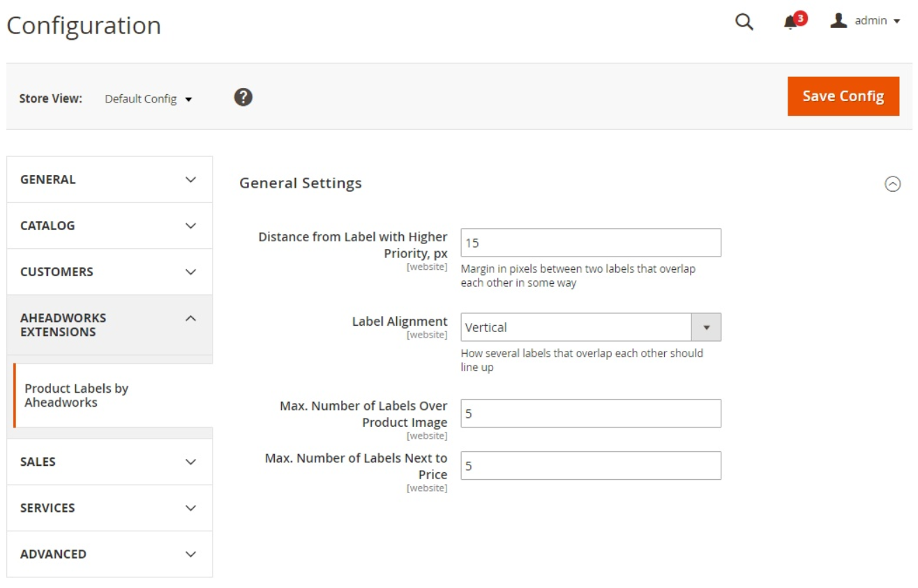Select Product Labels by Aheadworks menu item
This screenshot has height=588, width=918.
click(x=113, y=395)
